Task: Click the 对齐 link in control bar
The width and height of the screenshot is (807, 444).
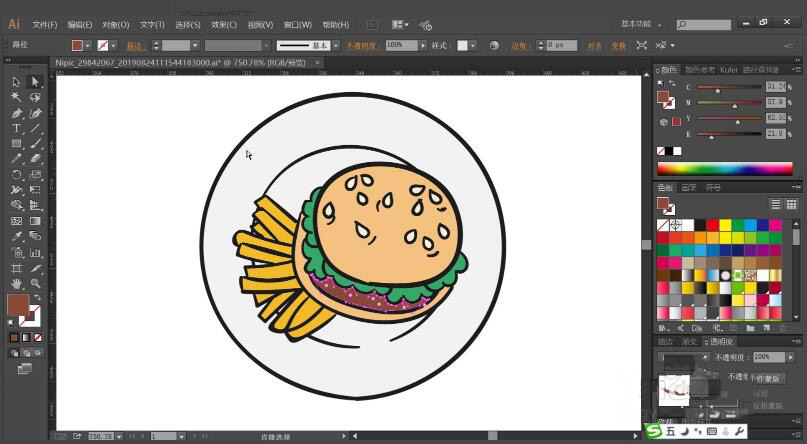Action: click(594, 46)
